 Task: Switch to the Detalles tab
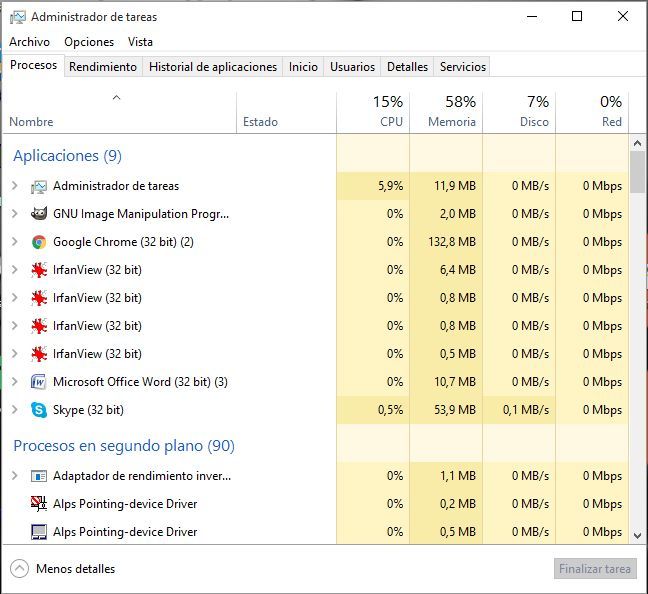(407, 67)
